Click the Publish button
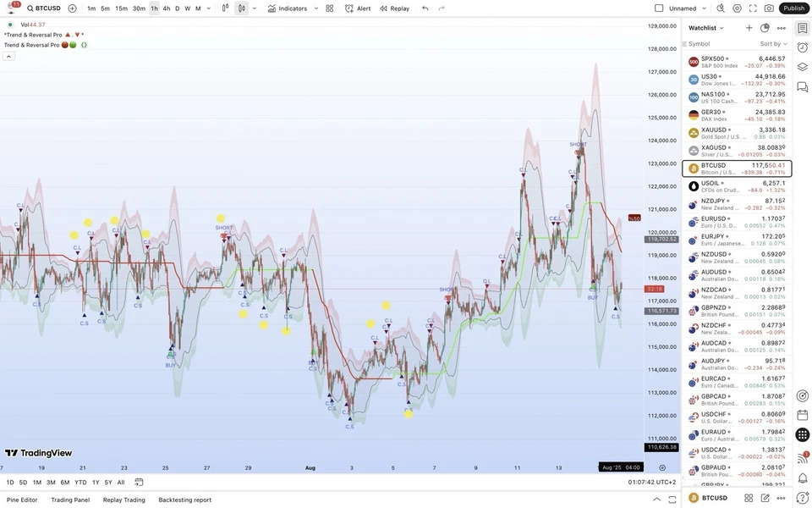812x508 pixels. (793, 8)
